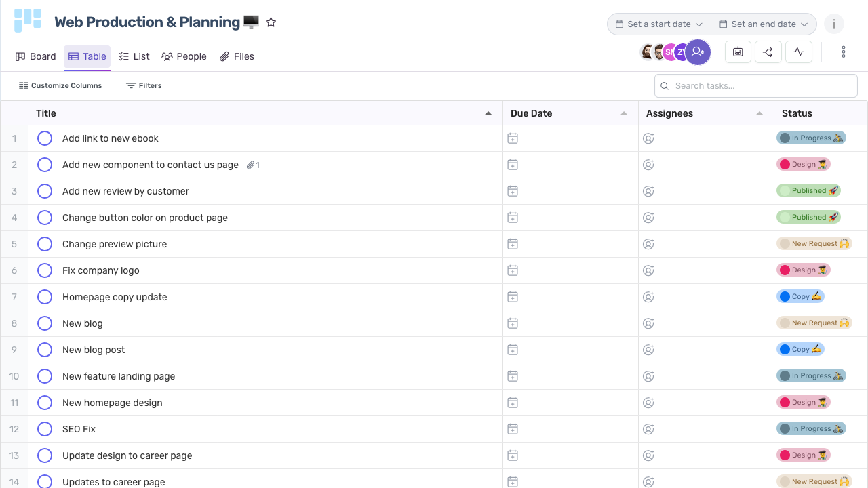Switch to Board view tab
Image resolution: width=868 pixels, height=488 pixels.
click(36, 56)
